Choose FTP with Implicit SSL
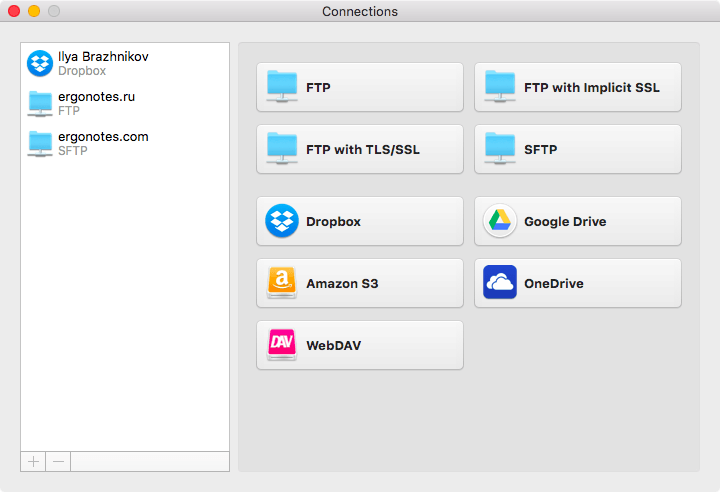 coord(578,87)
